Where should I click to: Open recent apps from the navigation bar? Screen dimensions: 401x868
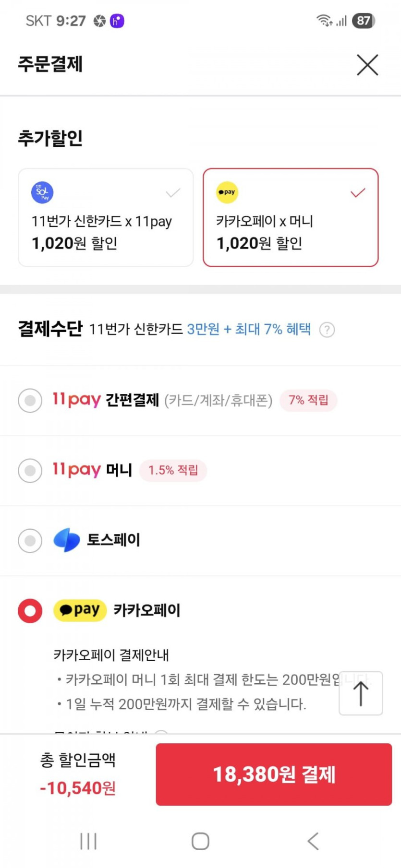(88, 841)
